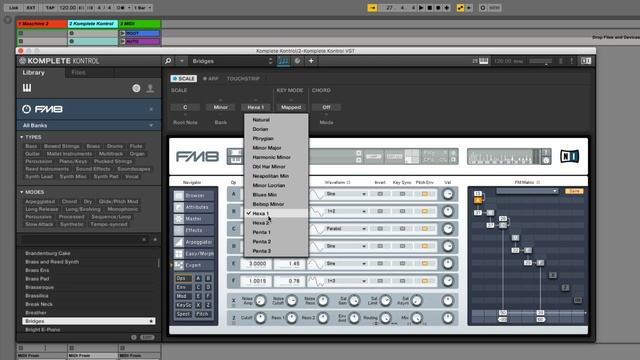Click the TAP tempo button in Ableton

click(x=50, y=8)
